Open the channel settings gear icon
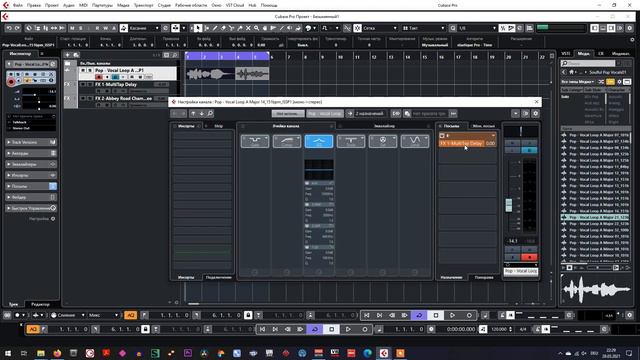The image size is (640, 360). (536, 113)
